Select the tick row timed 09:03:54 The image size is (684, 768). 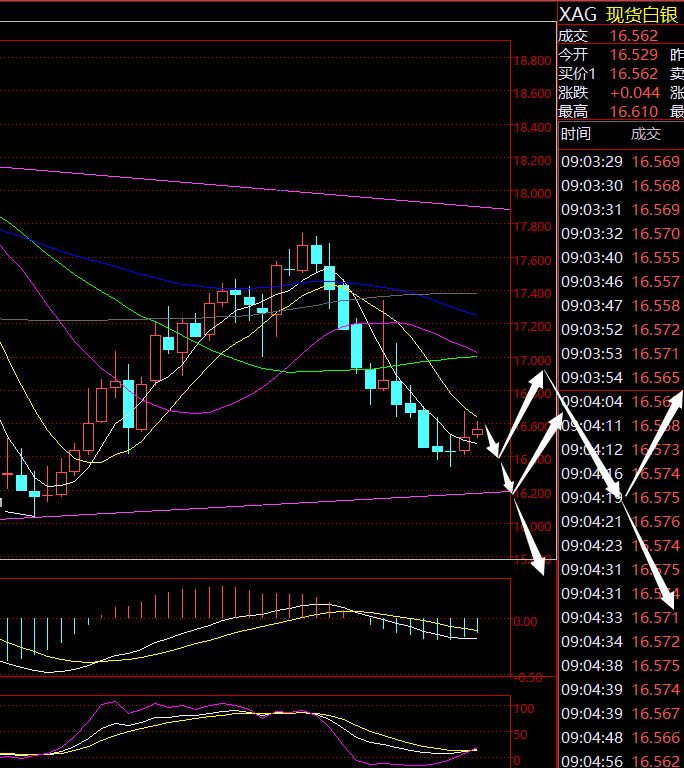tap(621, 378)
